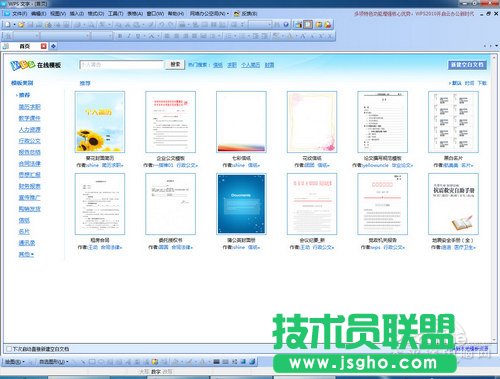This screenshot has height=379, width=500.
Task: Open the 人力资源 category link
Action: coord(29,129)
